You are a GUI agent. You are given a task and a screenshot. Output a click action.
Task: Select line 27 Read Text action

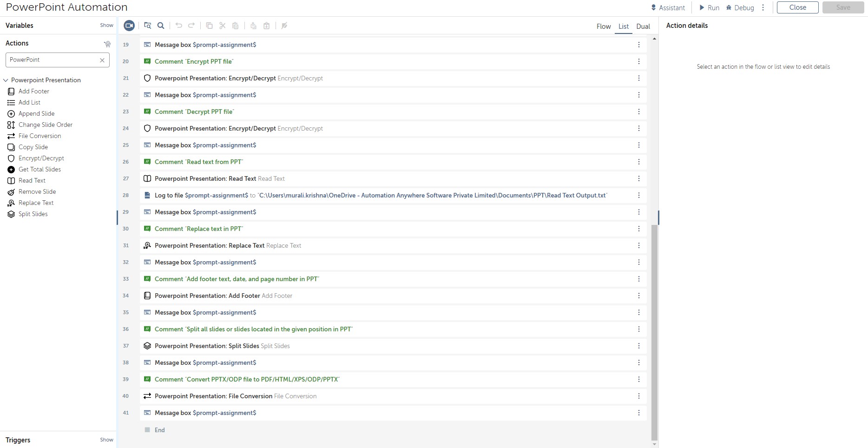[393, 179]
